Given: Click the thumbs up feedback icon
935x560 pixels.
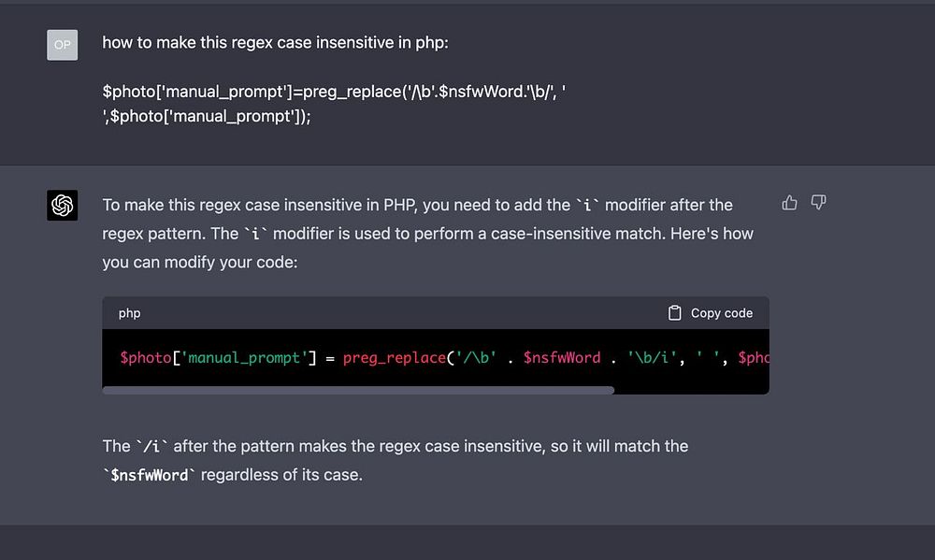Looking at the screenshot, I should pyautogui.click(x=790, y=203).
